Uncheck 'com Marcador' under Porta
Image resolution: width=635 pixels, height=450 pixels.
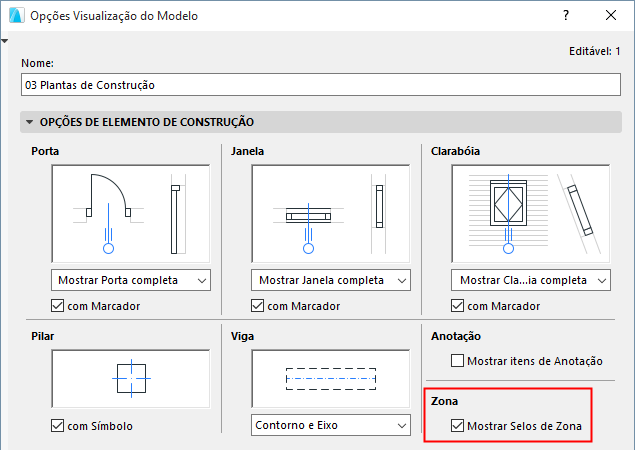(58, 306)
